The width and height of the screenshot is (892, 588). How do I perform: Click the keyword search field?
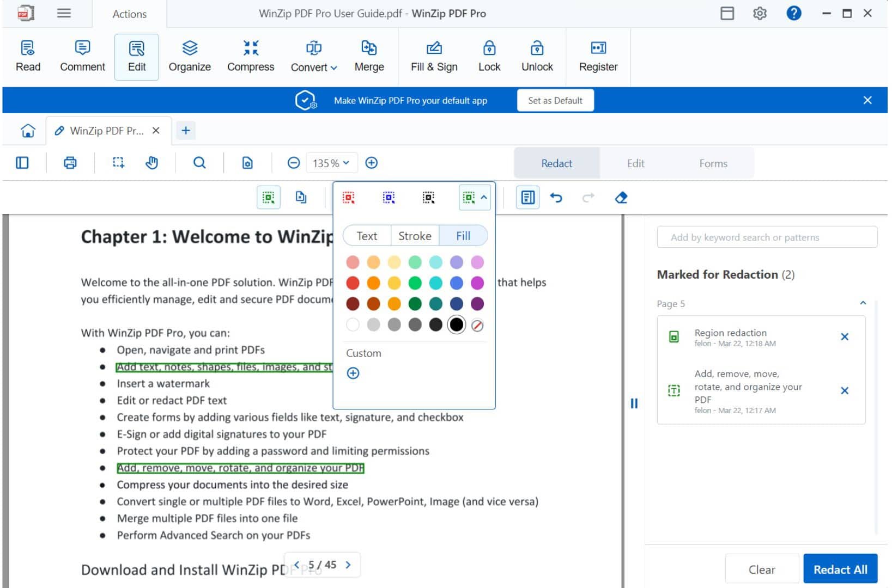pos(767,237)
